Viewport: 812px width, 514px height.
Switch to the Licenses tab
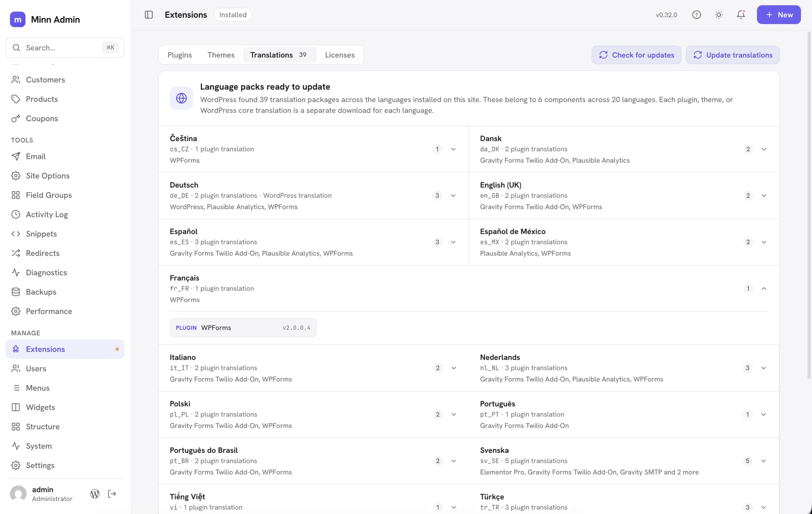340,55
